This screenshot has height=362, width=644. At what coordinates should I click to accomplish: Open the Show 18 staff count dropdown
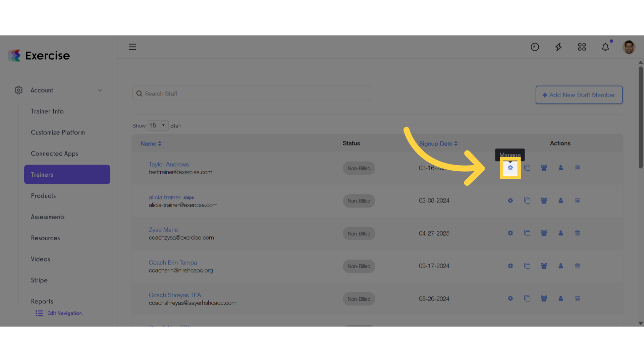pos(158,125)
